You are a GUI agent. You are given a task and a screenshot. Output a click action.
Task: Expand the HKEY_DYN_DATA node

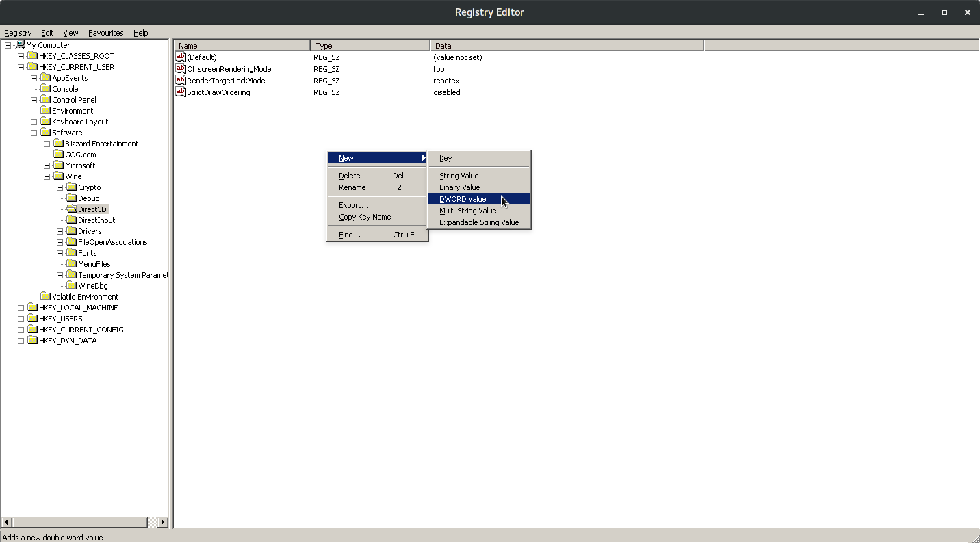[21, 341]
